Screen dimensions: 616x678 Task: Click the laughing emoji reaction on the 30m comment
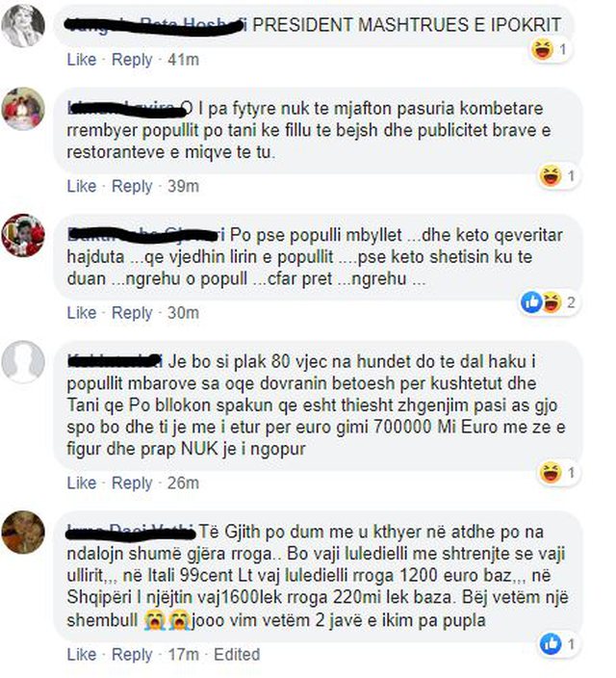click(552, 301)
